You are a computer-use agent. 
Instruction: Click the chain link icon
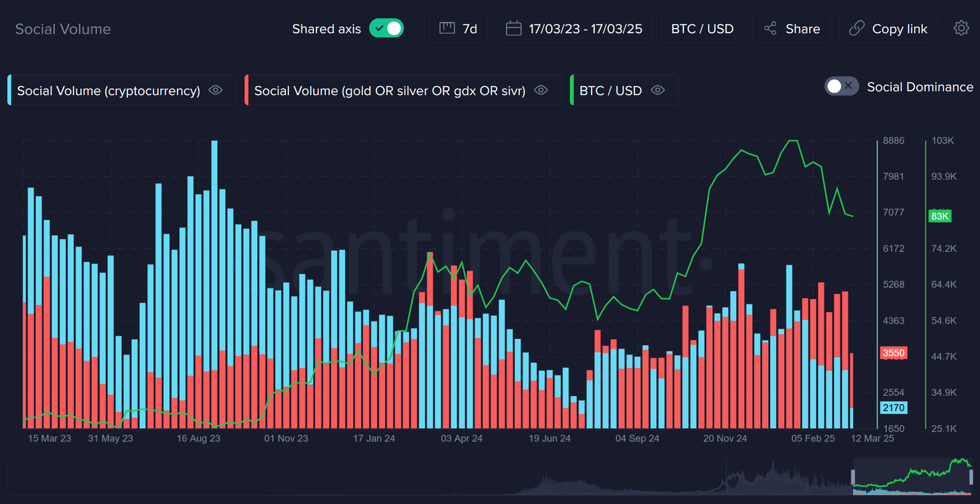coord(856,29)
